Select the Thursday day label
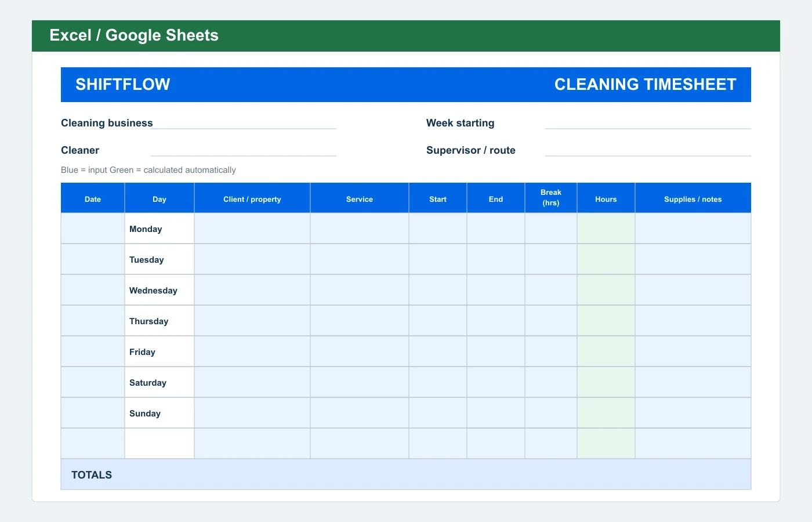812x522 pixels. point(149,321)
